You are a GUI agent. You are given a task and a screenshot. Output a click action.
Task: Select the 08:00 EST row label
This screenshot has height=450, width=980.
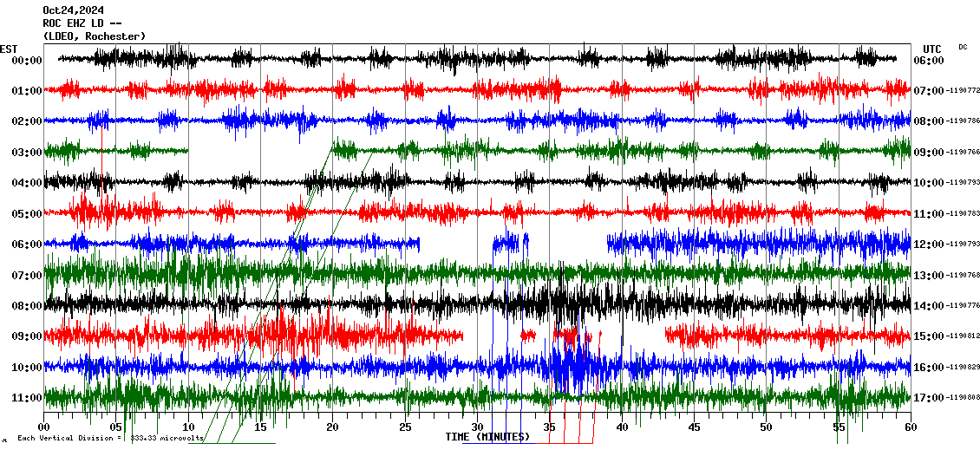(x=27, y=306)
